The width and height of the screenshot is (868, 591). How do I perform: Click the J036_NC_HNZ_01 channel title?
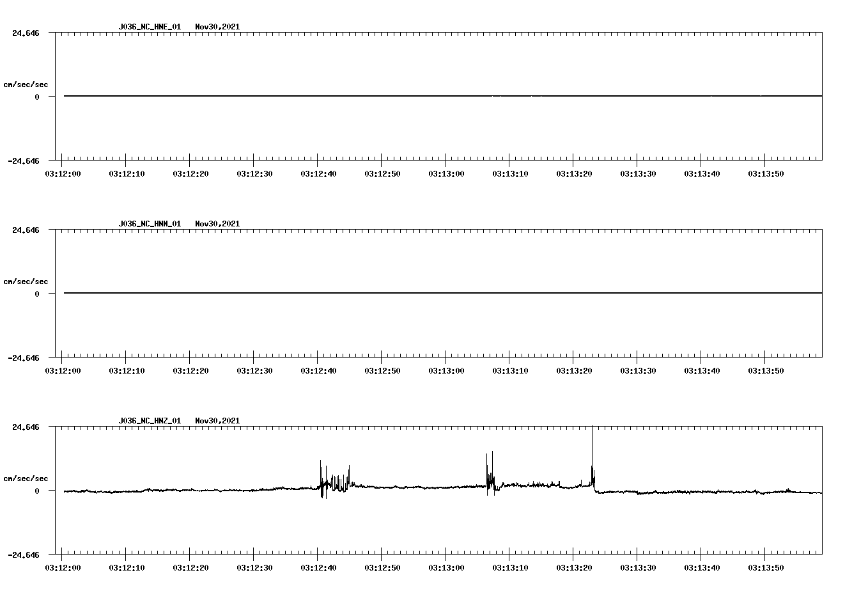point(150,421)
